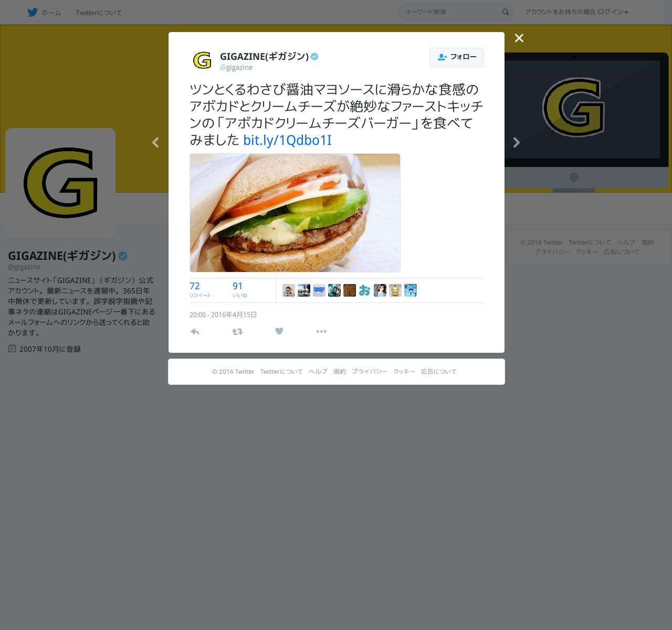This screenshot has height=630, width=672.
Task: Open the more options ellipsis icon
Action: point(321,332)
